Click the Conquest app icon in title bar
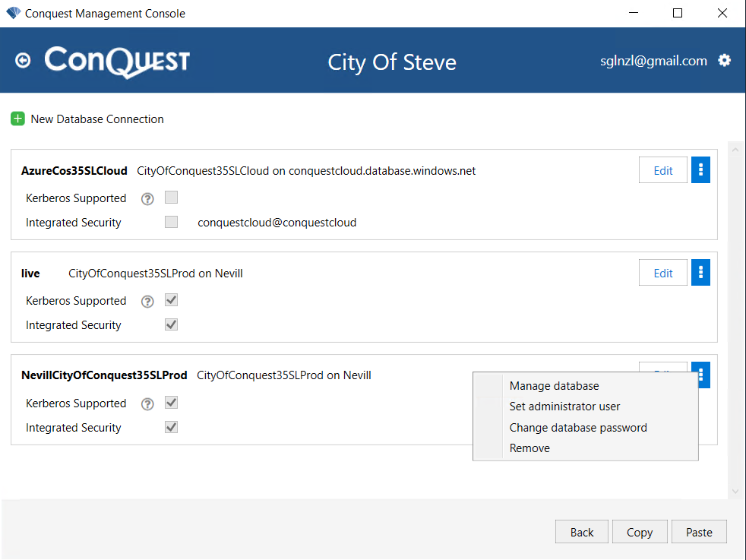This screenshot has height=560, width=746. tap(14, 13)
